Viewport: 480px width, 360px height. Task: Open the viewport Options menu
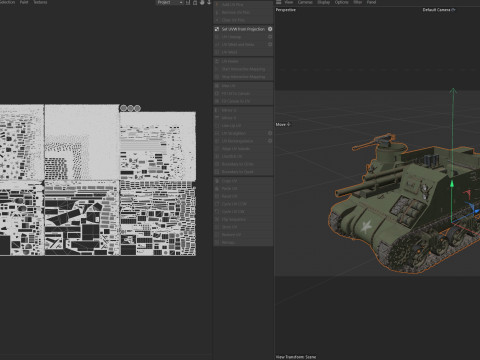click(x=341, y=2)
